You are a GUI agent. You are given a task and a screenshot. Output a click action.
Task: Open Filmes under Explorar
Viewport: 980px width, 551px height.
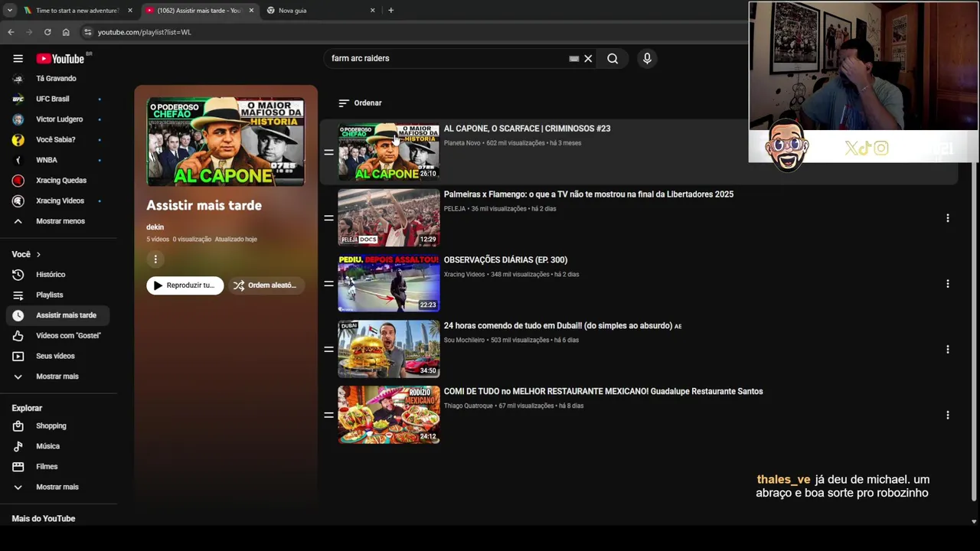pos(47,466)
